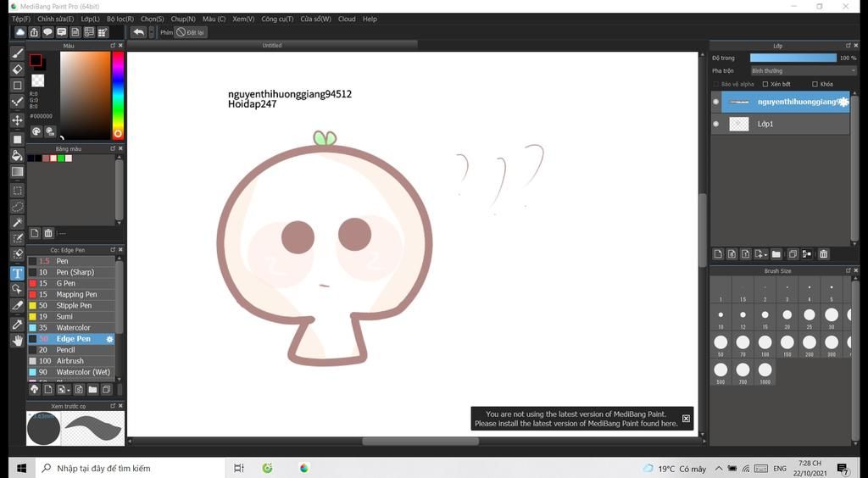The width and height of the screenshot is (868, 478).
Task: Select the G Pen brush
Action: (x=71, y=283)
